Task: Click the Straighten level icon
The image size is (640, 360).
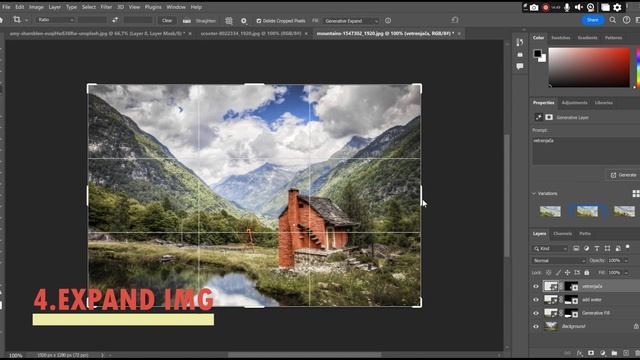Action: pos(187,20)
